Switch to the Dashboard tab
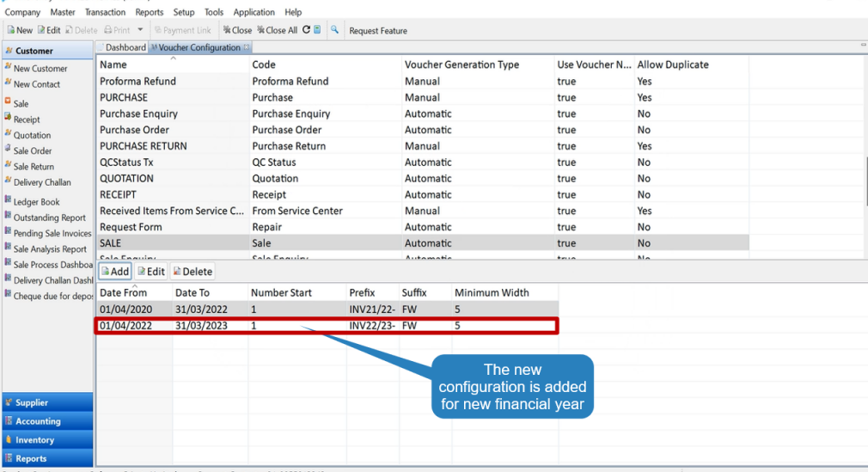This screenshot has height=472, width=868. [121, 47]
